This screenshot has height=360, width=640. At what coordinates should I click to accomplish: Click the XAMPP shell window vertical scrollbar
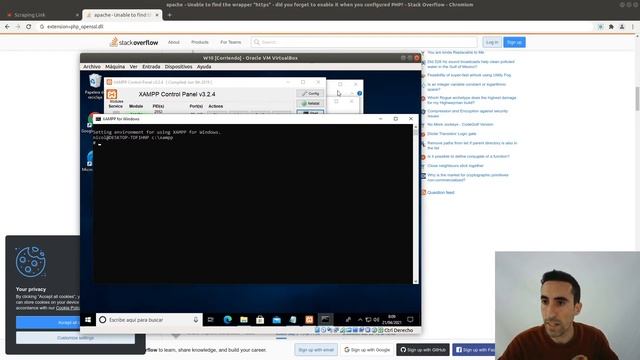pos(416,204)
